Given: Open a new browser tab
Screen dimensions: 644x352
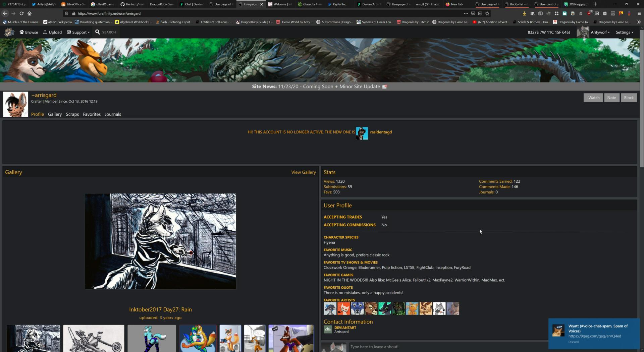Looking at the screenshot, I should tap(595, 4).
